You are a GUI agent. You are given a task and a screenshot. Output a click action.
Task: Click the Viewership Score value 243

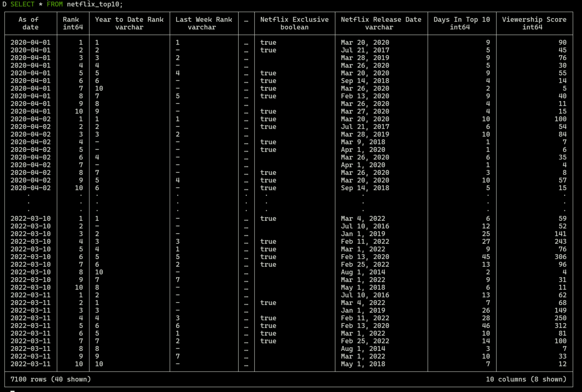click(x=560, y=241)
